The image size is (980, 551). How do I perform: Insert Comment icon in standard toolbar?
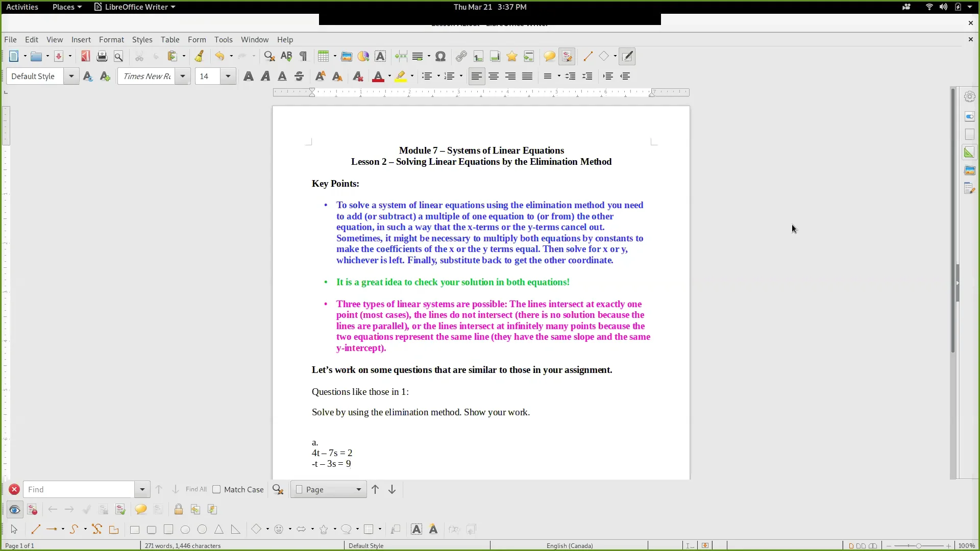click(x=550, y=56)
